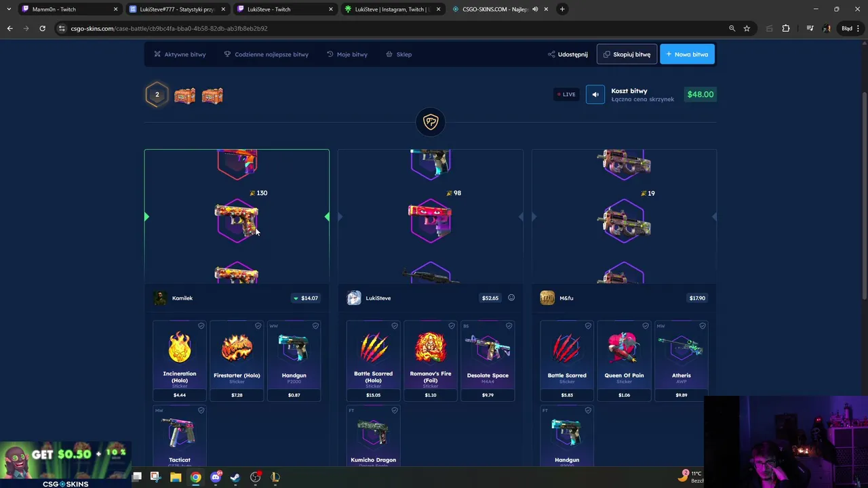
Task: Open the Udostępnij share option
Action: [568, 54]
